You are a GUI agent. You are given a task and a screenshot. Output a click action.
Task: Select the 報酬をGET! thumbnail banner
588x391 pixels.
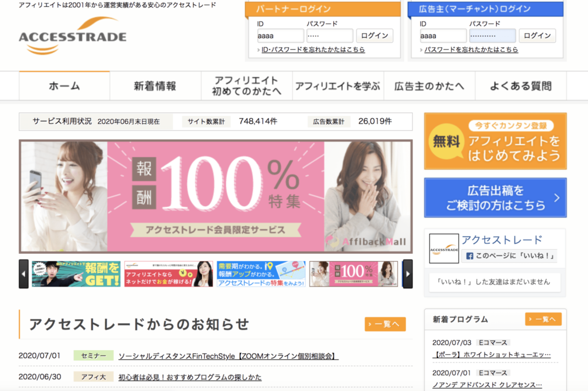(x=76, y=274)
